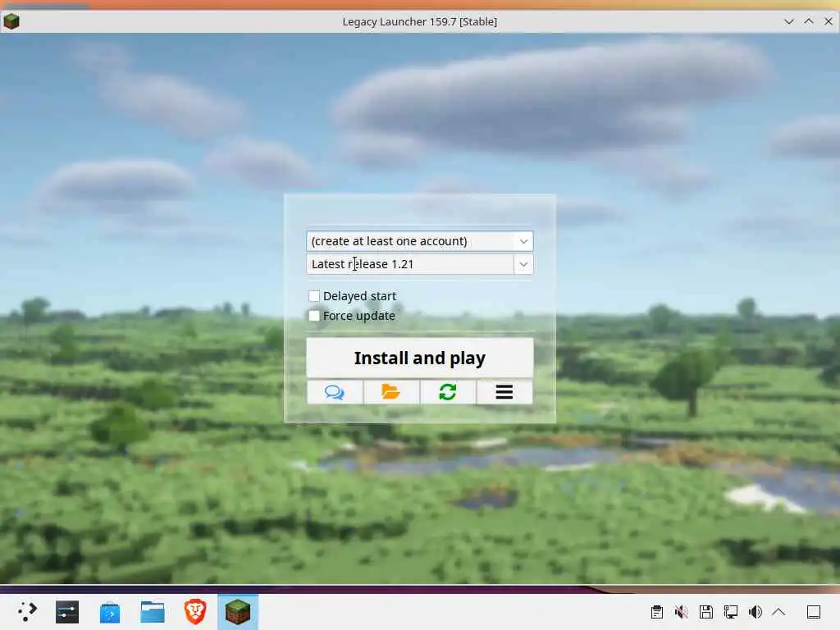The height and width of the screenshot is (630, 840).
Task: Open the chat support speech bubbles icon
Action: pos(335,392)
